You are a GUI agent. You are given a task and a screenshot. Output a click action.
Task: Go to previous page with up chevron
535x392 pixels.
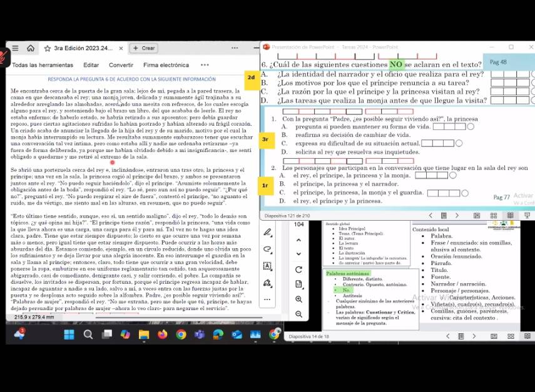pos(298,240)
